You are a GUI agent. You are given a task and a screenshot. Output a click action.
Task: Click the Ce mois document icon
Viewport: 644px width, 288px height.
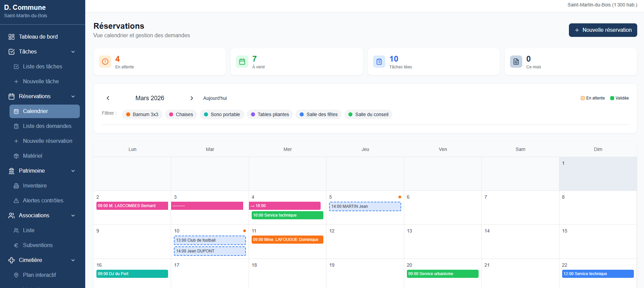(x=516, y=62)
